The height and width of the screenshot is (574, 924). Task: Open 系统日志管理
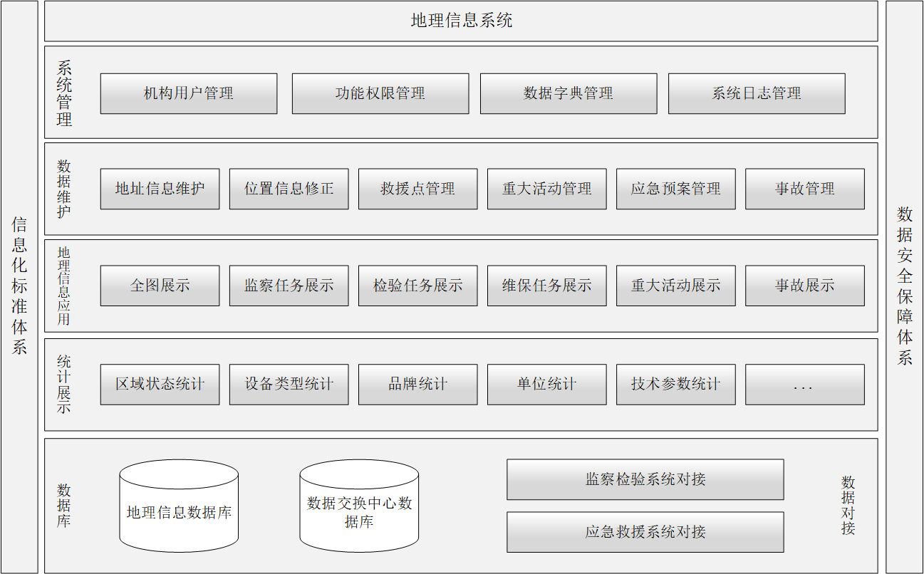tap(757, 93)
